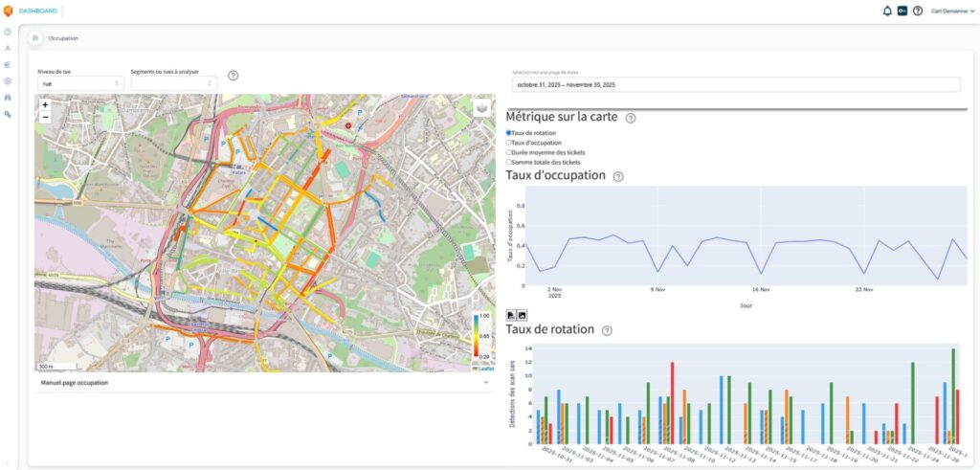Select the Taux de rotation radio button
Screen dimensions: 980x470
pyautogui.click(x=509, y=133)
